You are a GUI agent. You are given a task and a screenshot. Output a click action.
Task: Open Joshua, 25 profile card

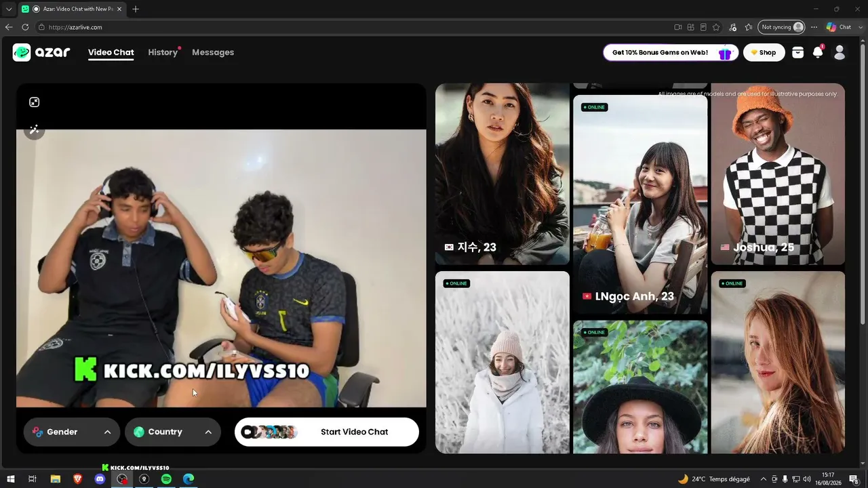(x=778, y=174)
